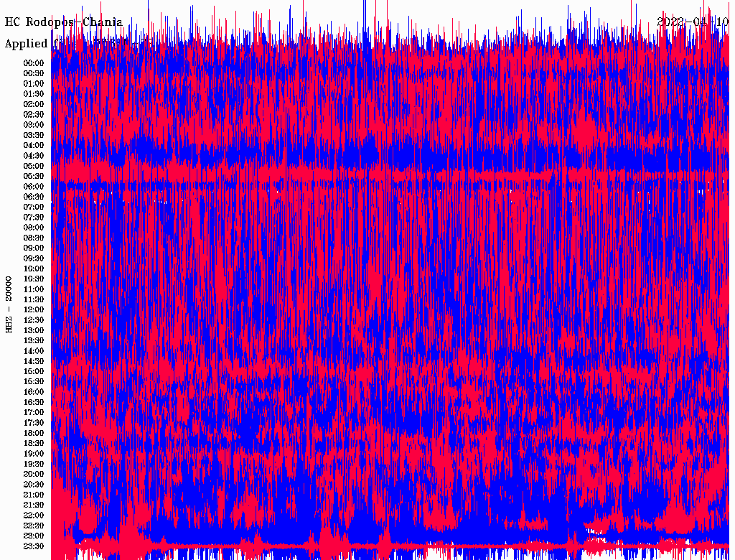Select the 12:00 time row label

[34, 310]
